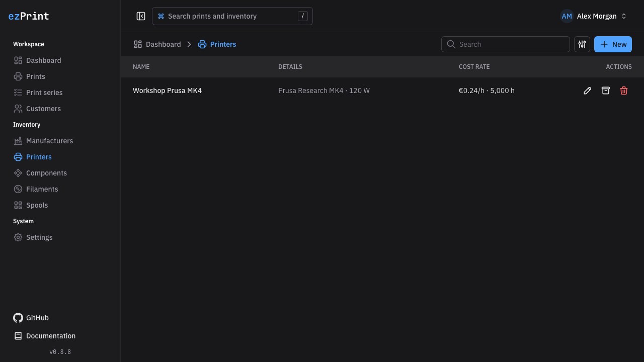Click the €0.24/h · 5,000 h cost rate

click(487, 90)
